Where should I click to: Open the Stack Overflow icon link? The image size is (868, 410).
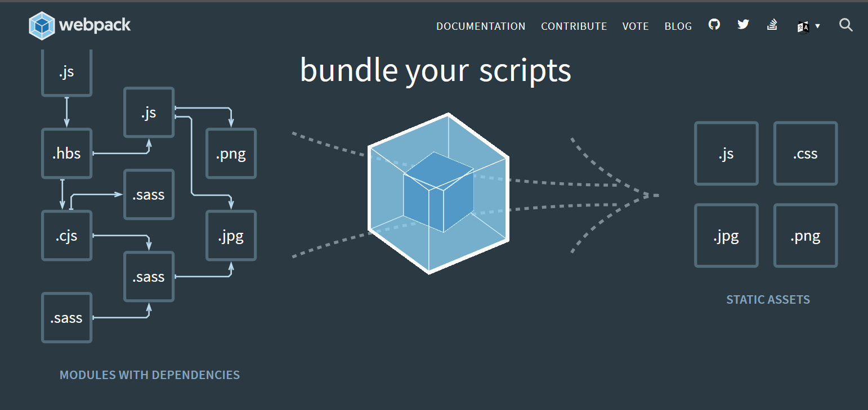click(772, 25)
